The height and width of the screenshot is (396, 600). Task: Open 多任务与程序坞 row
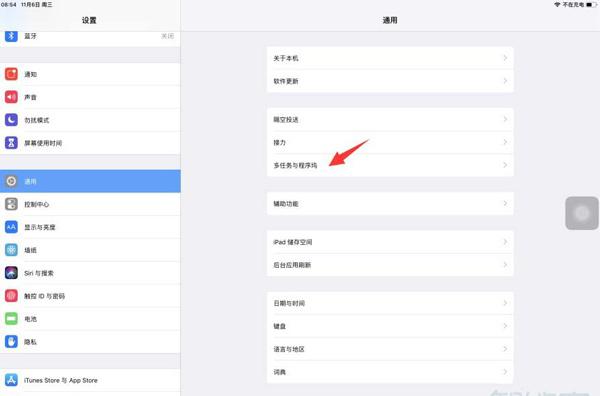390,165
